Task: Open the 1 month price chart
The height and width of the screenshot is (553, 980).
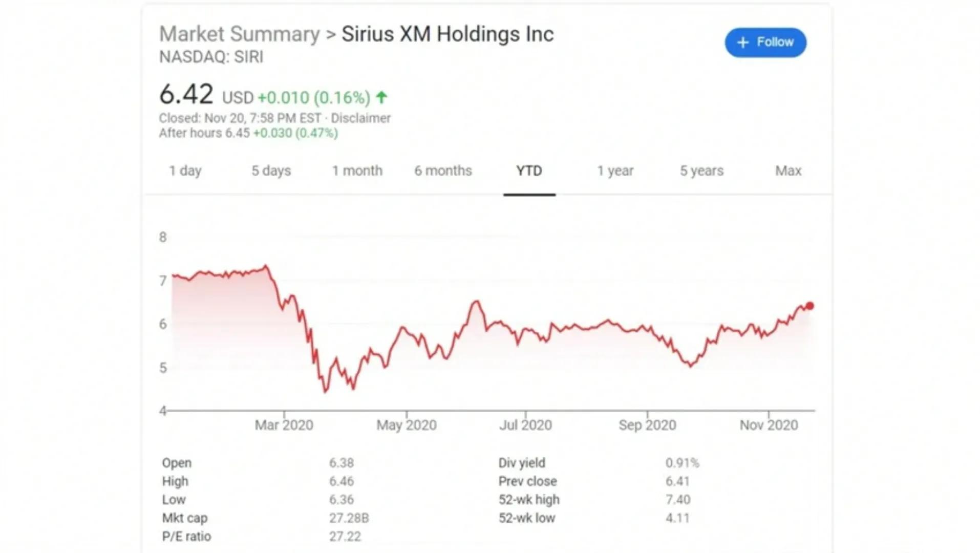Action: (x=357, y=171)
